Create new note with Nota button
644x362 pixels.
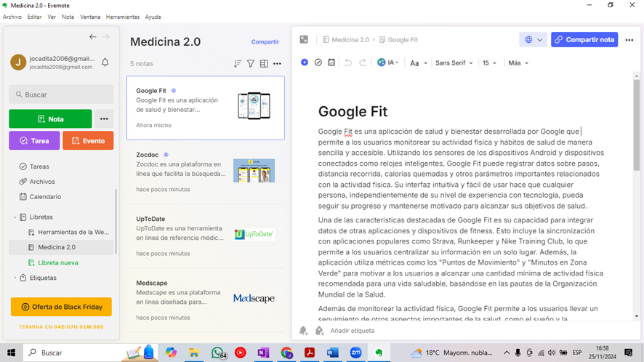pyautogui.click(x=51, y=118)
